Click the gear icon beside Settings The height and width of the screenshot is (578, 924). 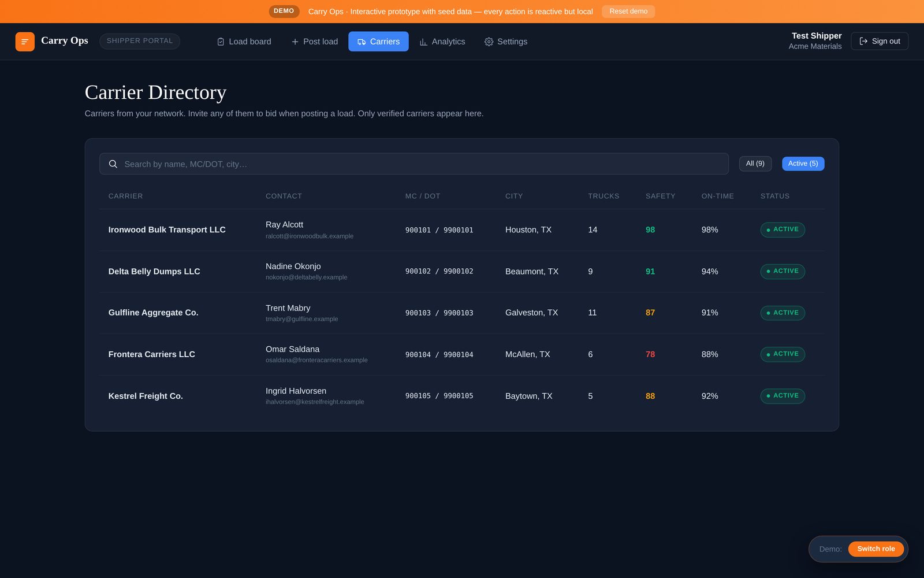click(489, 42)
